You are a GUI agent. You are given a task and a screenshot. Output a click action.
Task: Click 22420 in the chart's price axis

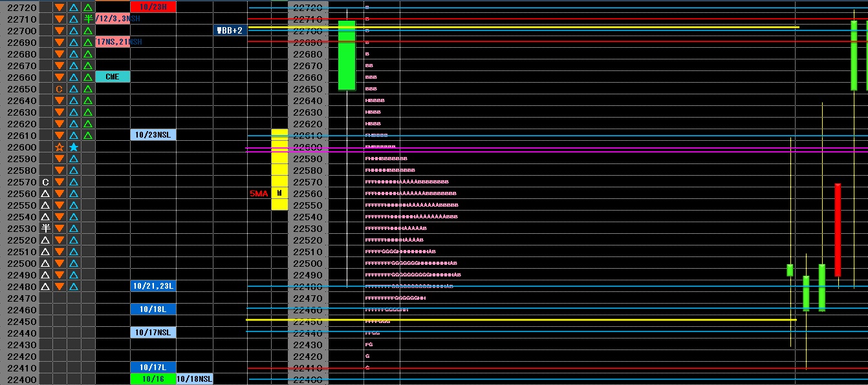(x=308, y=356)
